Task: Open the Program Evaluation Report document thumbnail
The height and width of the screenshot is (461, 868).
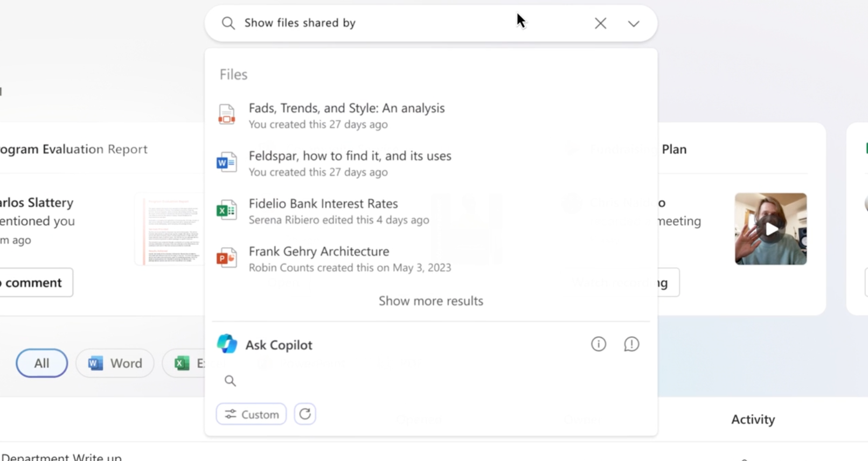Action: tap(170, 229)
